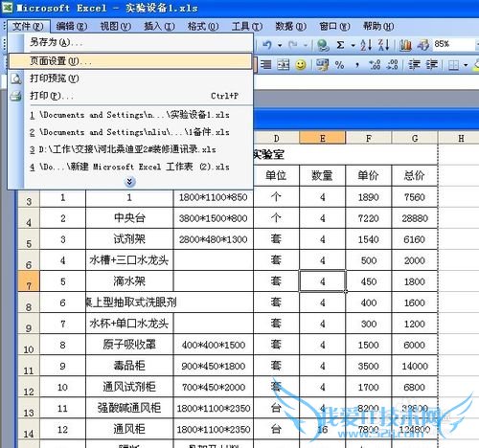479x448 pixels.
Task: Open recent file 3 河北桑迪亚2#装修通讯录.xls
Action: click(x=130, y=149)
